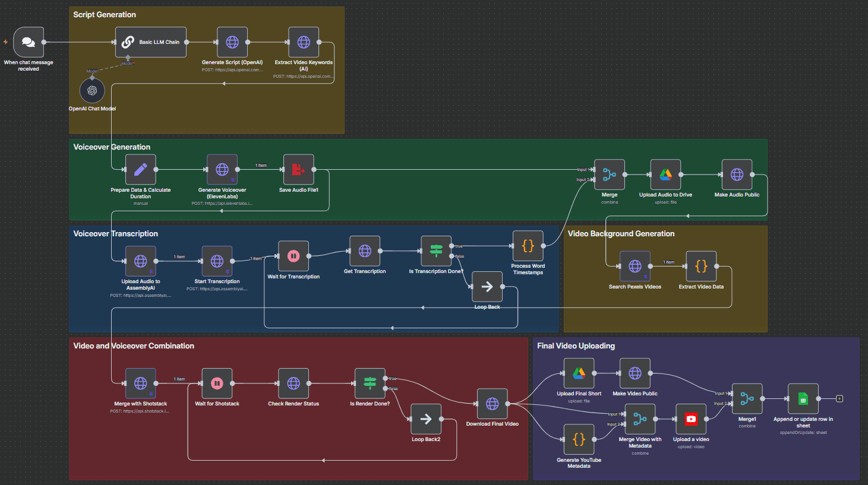Select the Wait for Shotstack node
This screenshot has width=868, height=485.
click(x=217, y=383)
